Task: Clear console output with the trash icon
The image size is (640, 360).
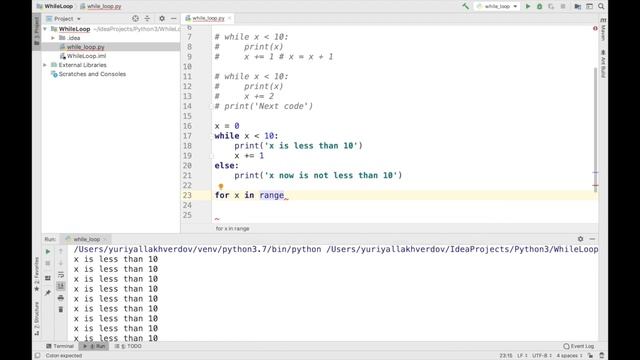Action: click(x=61, y=309)
